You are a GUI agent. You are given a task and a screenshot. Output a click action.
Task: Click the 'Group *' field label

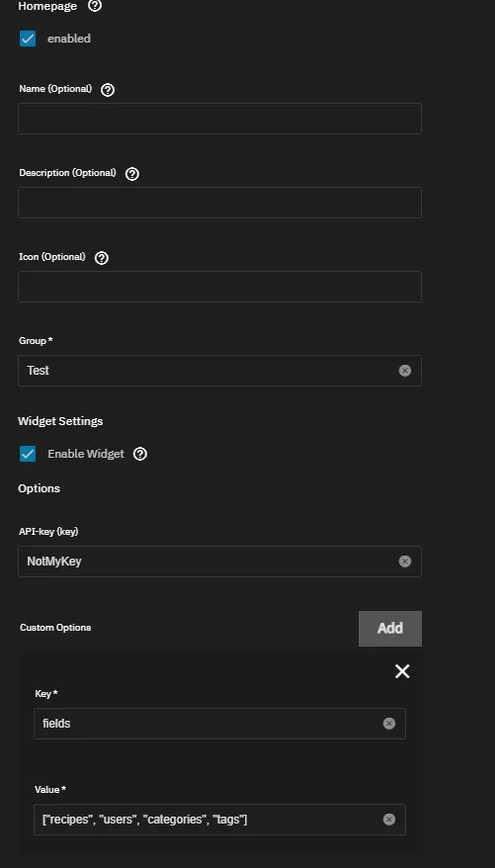point(36,341)
